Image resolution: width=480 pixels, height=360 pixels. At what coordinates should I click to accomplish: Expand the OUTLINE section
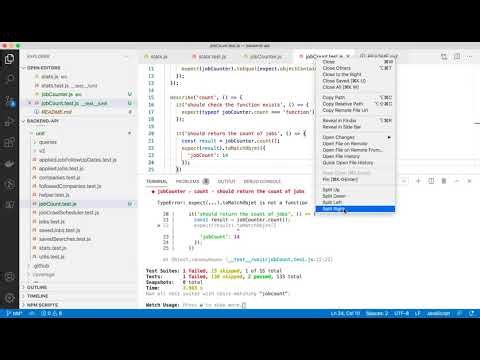[37, 287]
